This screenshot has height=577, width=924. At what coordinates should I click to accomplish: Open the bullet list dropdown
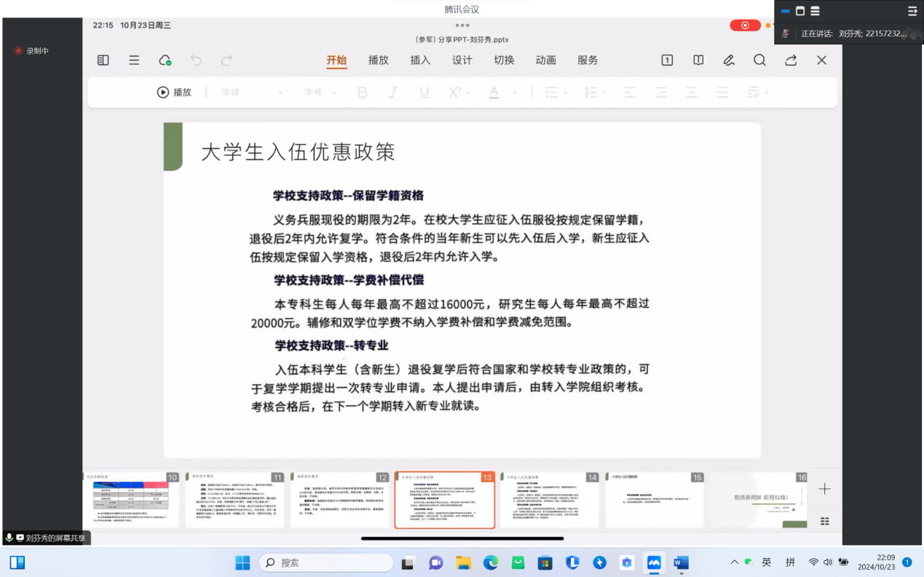click(x=556, y=92)
